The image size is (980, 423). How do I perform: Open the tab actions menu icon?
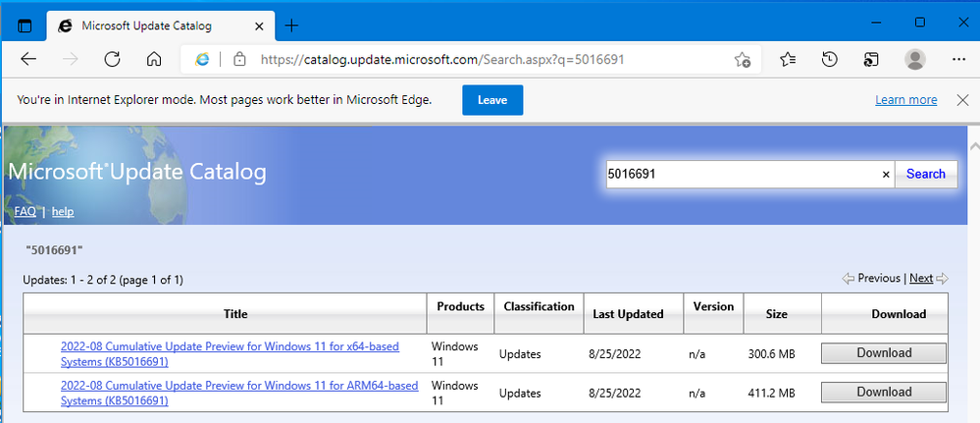[25, 26]
